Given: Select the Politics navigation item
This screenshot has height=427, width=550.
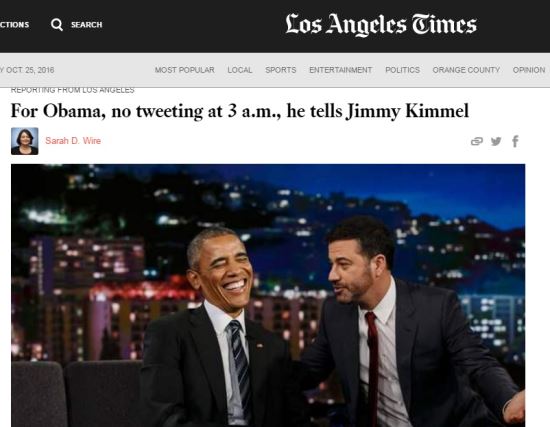Looking at the screenshot, I should point(402,70).
